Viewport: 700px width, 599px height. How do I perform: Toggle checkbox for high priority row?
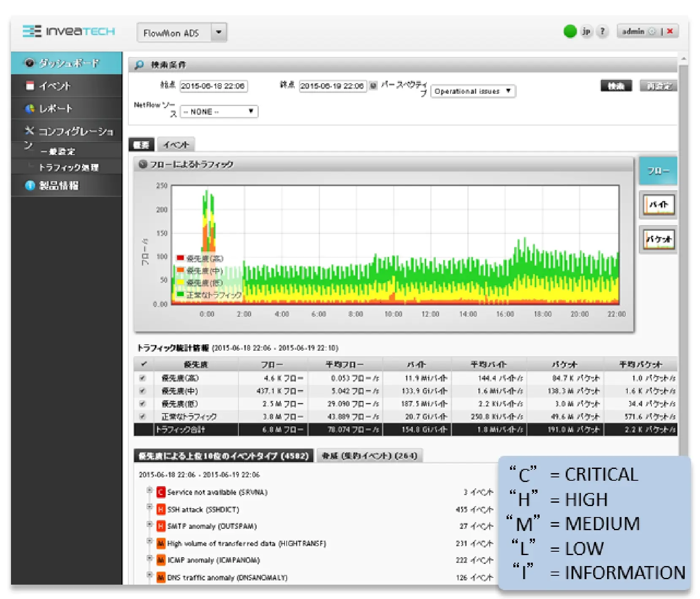[x=142, y=378]
